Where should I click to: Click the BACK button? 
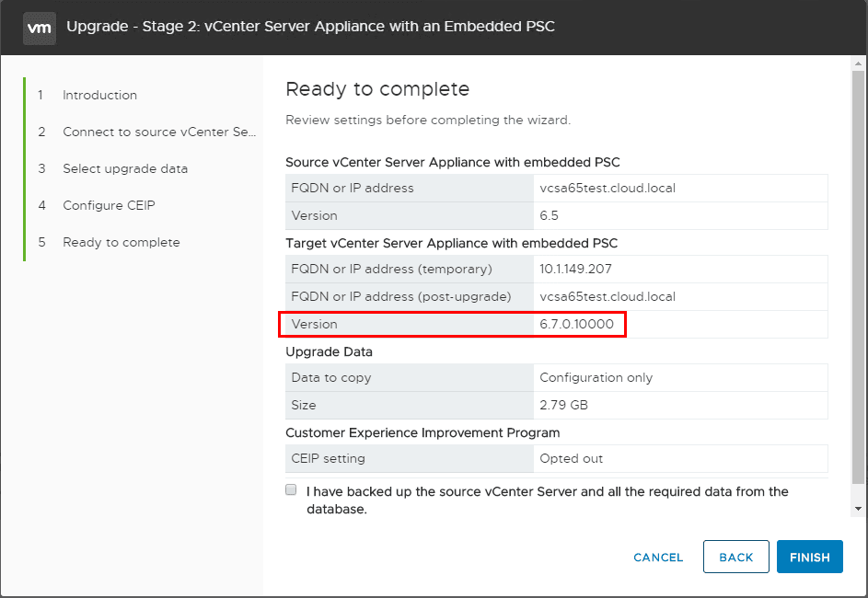735,557
